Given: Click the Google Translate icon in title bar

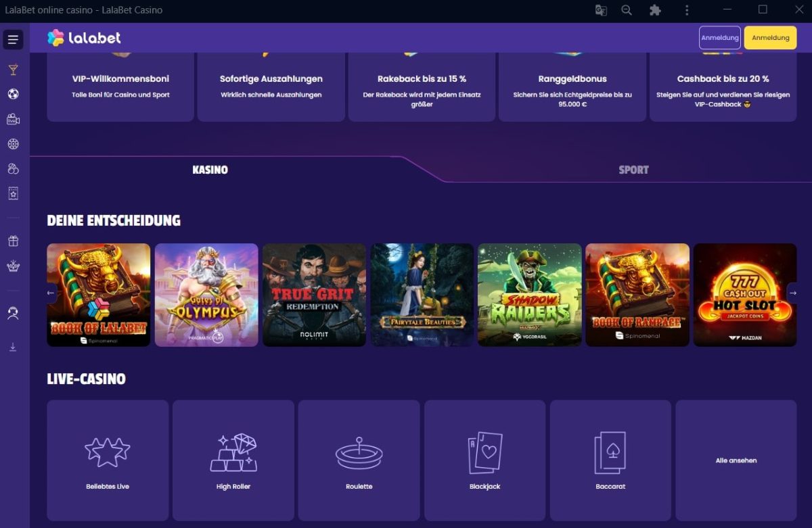Looking at the screenshot, I should point(600,9).
